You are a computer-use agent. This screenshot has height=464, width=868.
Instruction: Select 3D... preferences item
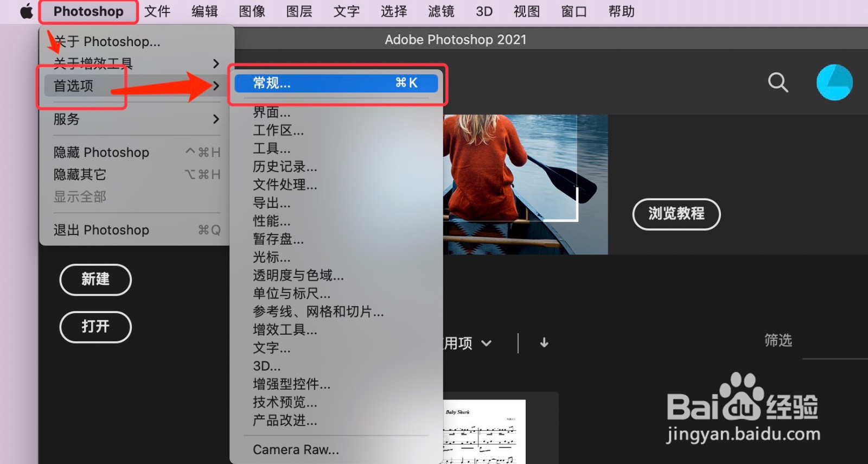(x=336, y=366)
